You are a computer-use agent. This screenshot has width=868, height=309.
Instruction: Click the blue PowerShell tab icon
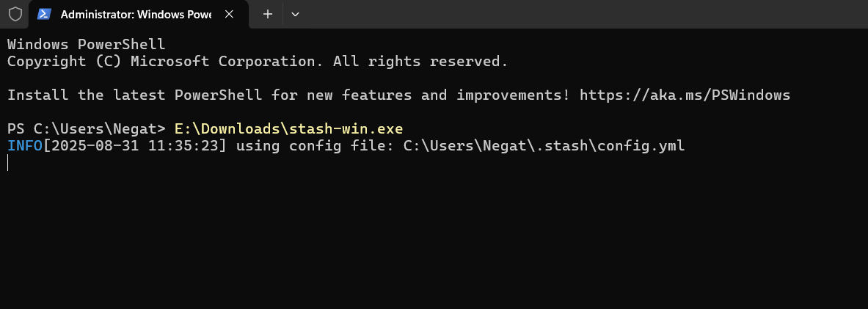click(x=44, y=14)
